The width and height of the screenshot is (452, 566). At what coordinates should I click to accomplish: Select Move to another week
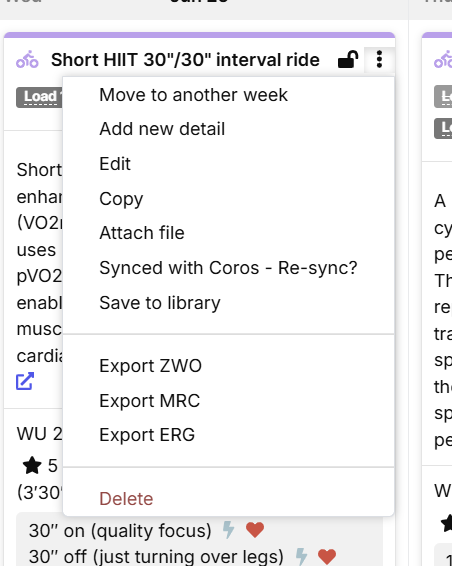point(229,95)
